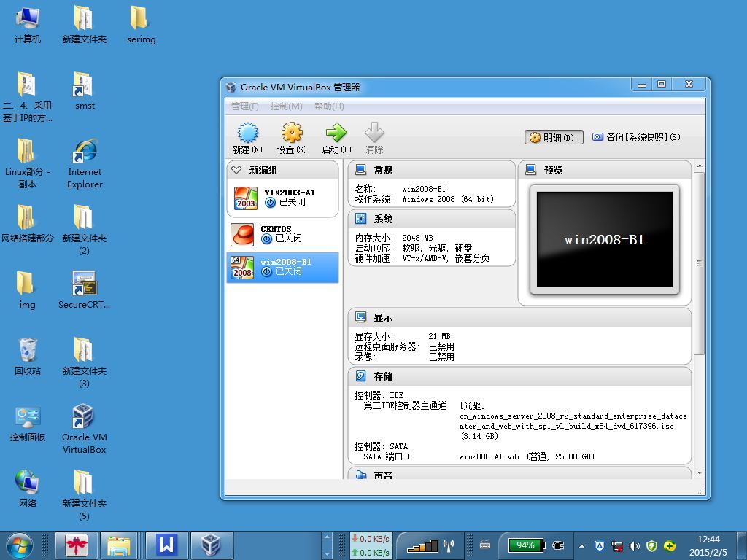Image resolution: width=747 pixels, height=560 pixels.
Task: Click the 预览 section header title
Action: (x=553, y=170)
